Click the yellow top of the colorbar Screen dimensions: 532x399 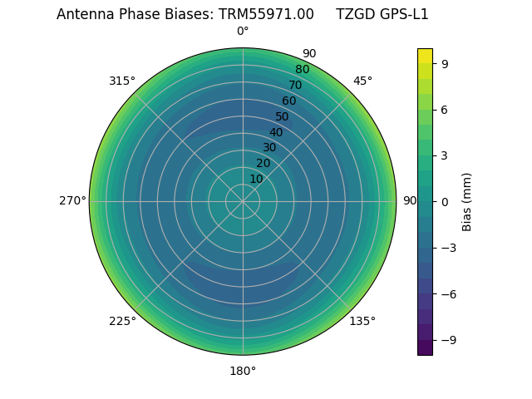[x=425, y=55]
